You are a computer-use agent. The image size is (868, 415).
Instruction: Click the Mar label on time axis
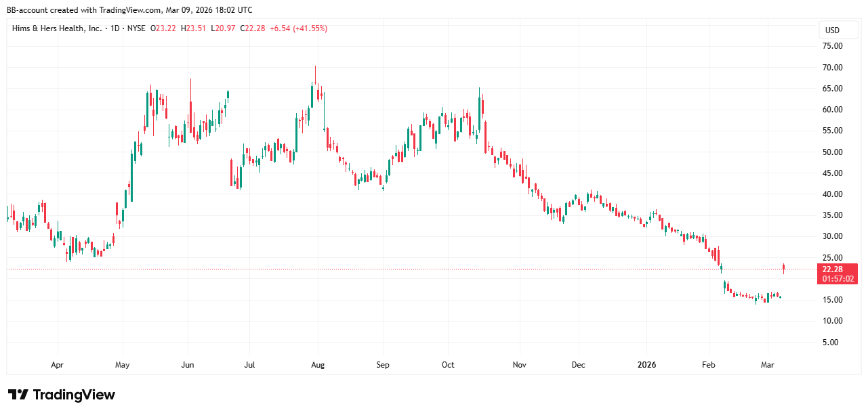pyautogui.click(x=768, y=365)
